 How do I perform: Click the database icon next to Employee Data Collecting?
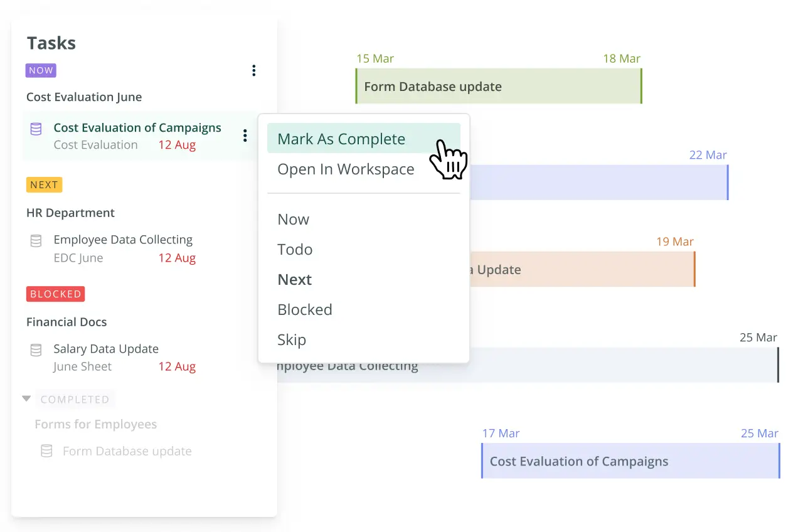36,241
